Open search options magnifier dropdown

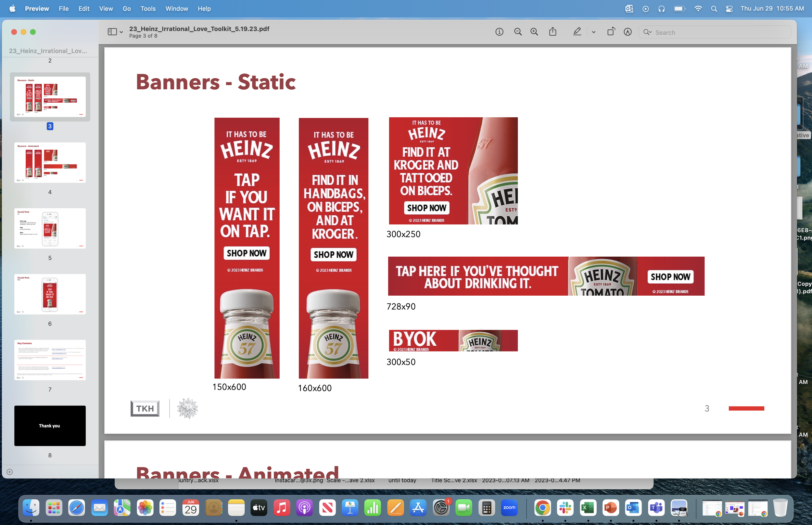pos(647,32)
